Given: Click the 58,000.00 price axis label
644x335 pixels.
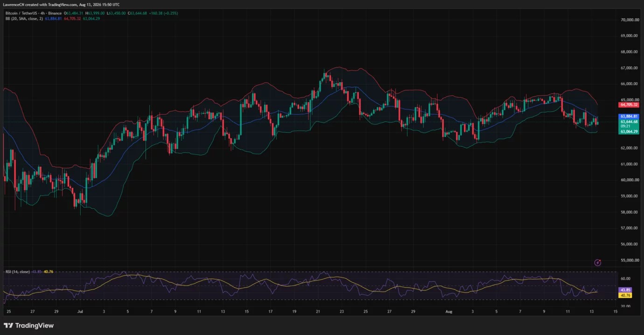Looking at the screenshot, I should [630, 212].
